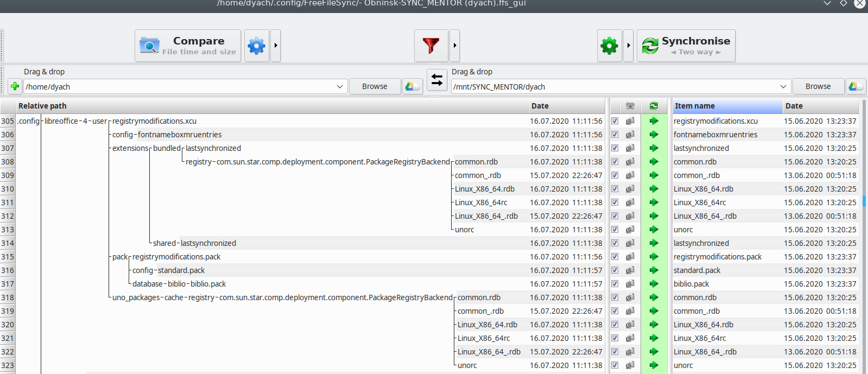
Task: Click the camera category column header icon
Action: (x=630, y=106)
